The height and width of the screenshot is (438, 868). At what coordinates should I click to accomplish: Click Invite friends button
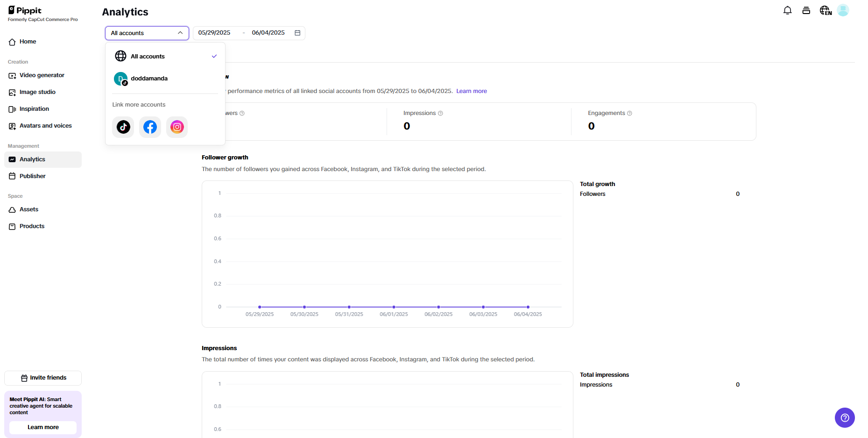(43, 378)
